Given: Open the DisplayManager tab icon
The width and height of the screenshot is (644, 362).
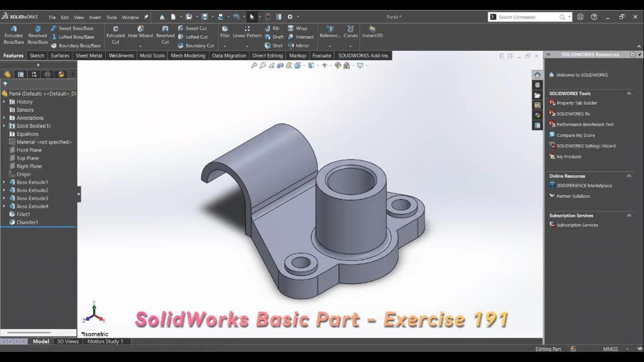Looking at the screenshot, I should pos(61,74).
